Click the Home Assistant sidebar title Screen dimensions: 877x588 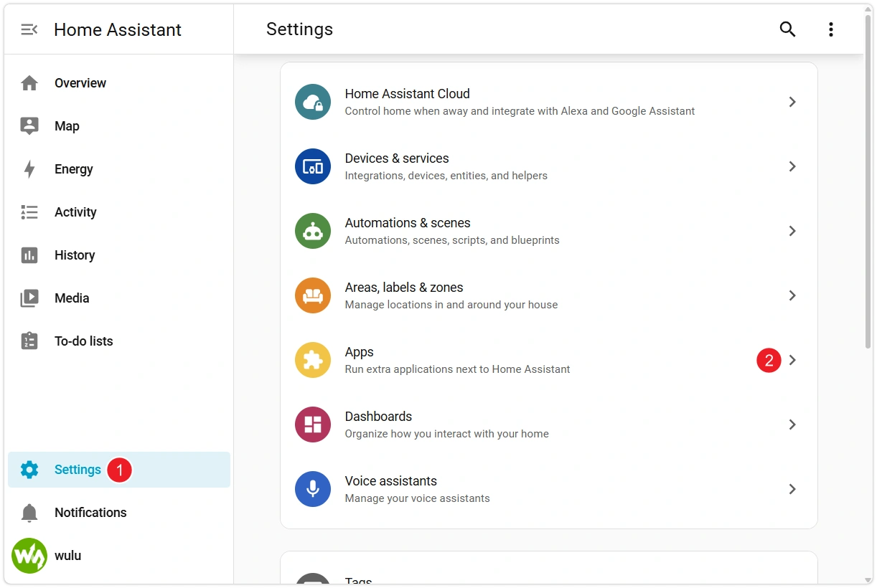coord(118,29)
